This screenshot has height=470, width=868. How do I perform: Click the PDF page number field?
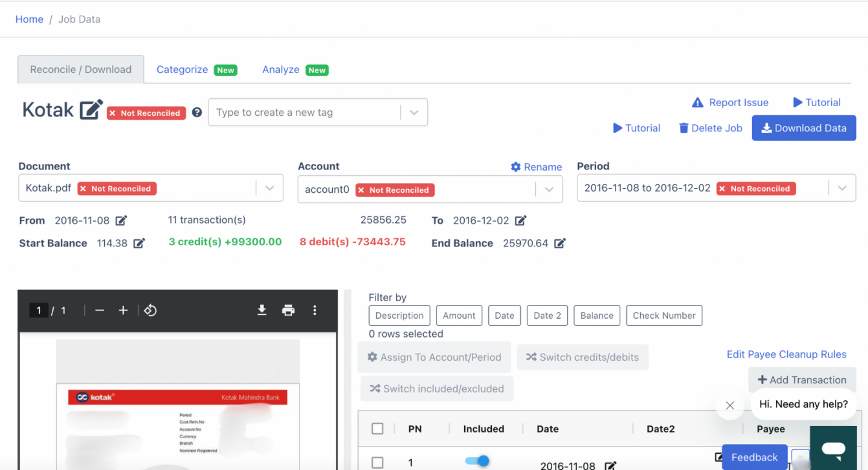39,310
